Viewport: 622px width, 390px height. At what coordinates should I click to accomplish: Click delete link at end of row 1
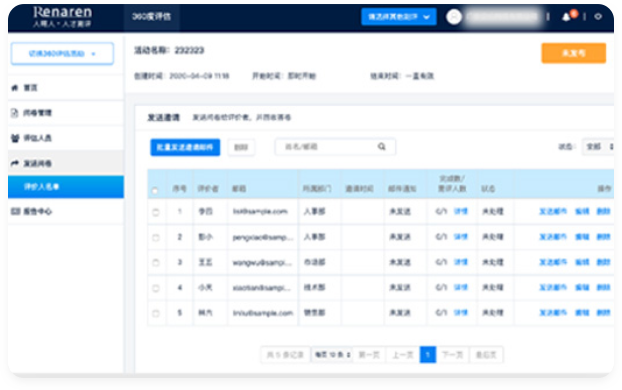click(603, 211)
